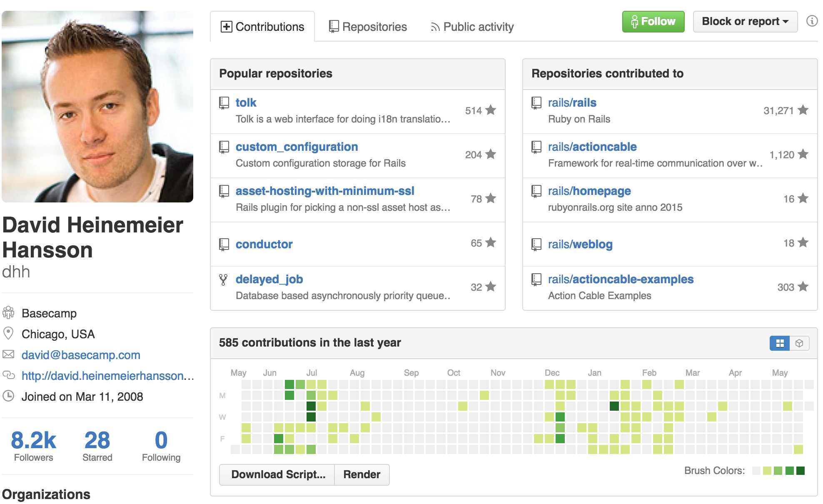Screen dimensions: 823x504
Task: Click the star icon next to tolk repository
Action: pyautogui.click(x=491, y=110)
